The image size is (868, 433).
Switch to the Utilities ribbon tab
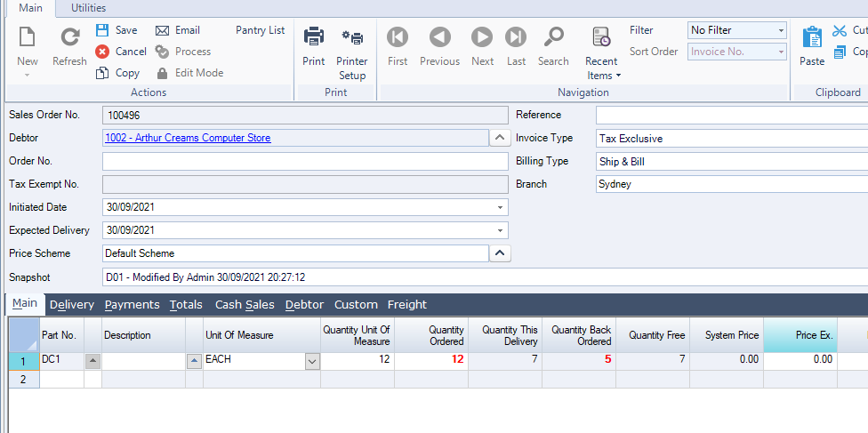click(x=88, y=7)
